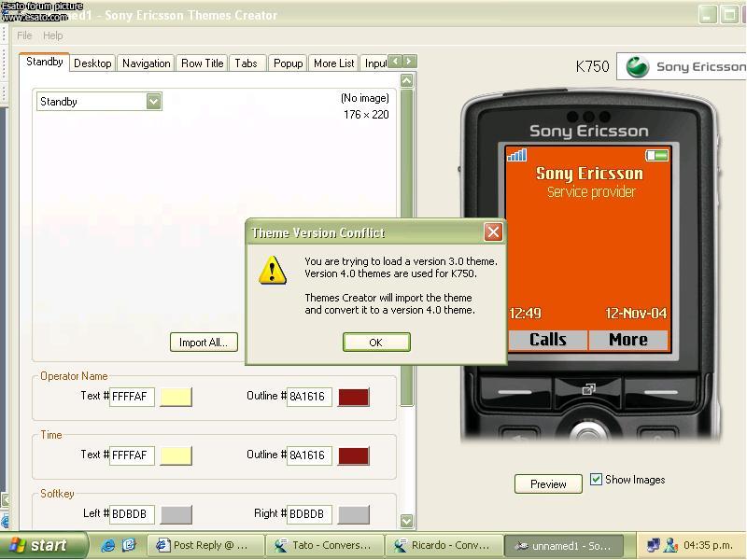Viewport: 747px width, 560px height.
Task: Click the yellow warning icon in the dialog
Action: tap(273, 270)
